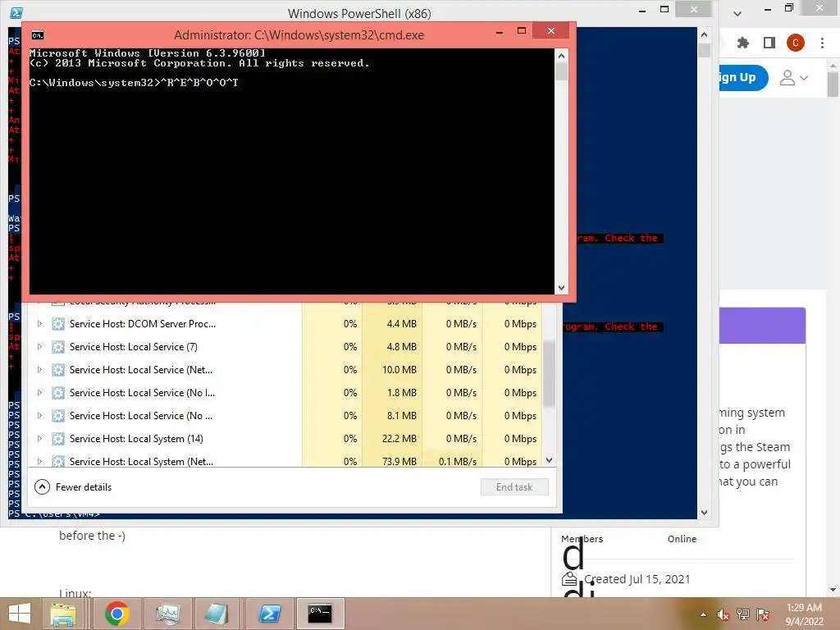This screenshot has width=840, height=630.
Task: Click the Sign Up button
Action: (x=743, y=77)
